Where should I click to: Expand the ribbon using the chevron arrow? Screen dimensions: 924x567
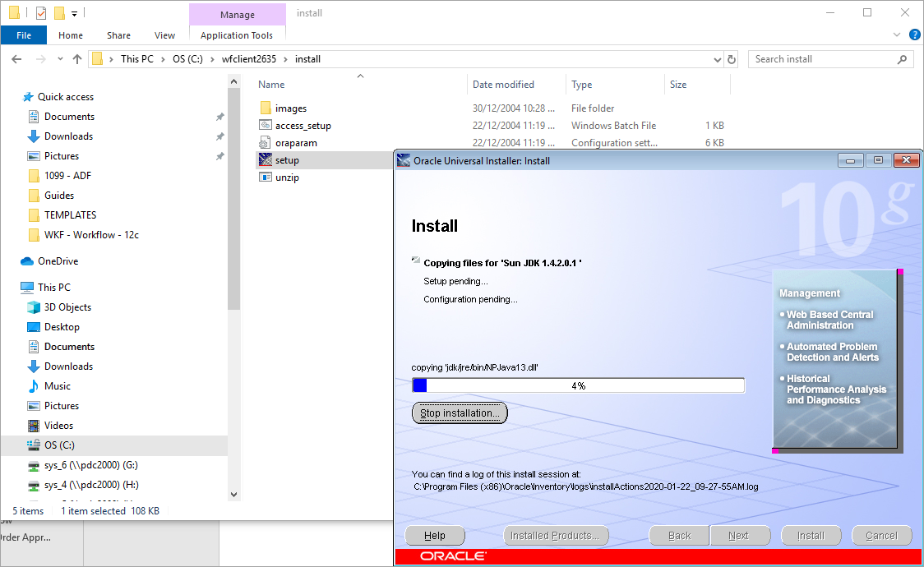click(897, 35)
